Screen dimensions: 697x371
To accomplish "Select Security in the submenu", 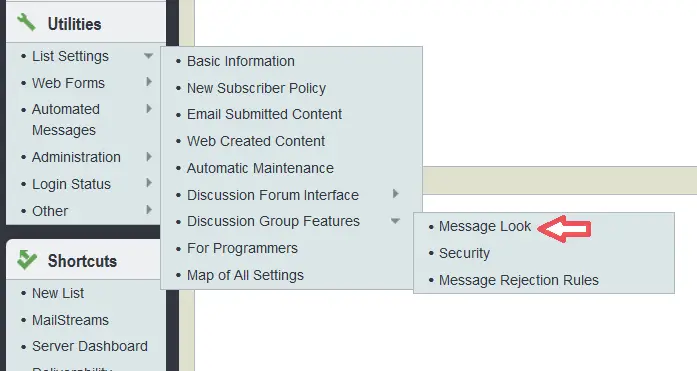I will 464,253.
